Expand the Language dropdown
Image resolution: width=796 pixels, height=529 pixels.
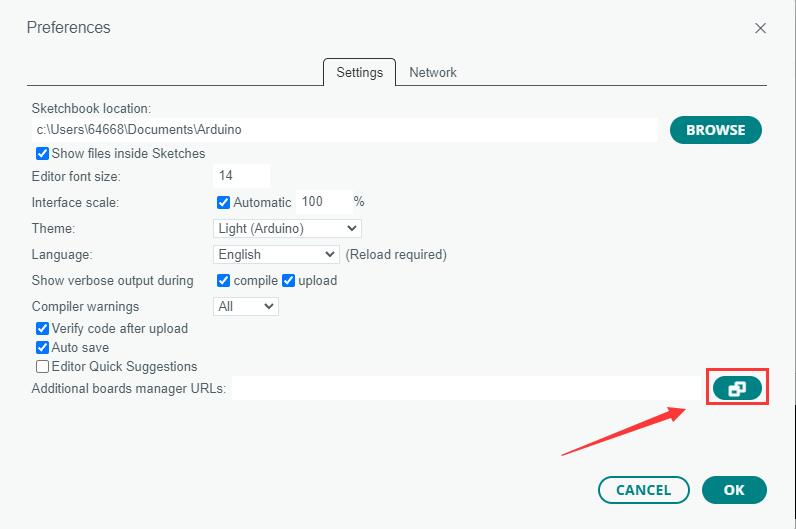(276, 255)
